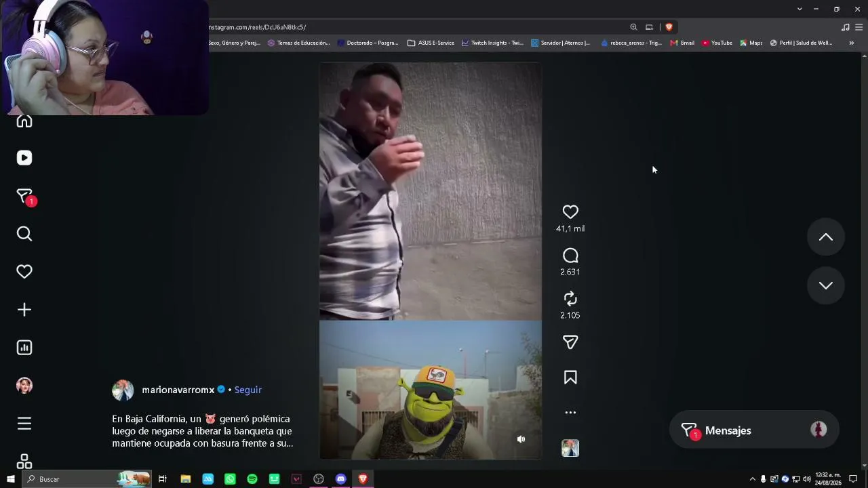Screen dimensions: 868x488
Task: Open the Mensajes floating panel
Action: click(754, 430)
